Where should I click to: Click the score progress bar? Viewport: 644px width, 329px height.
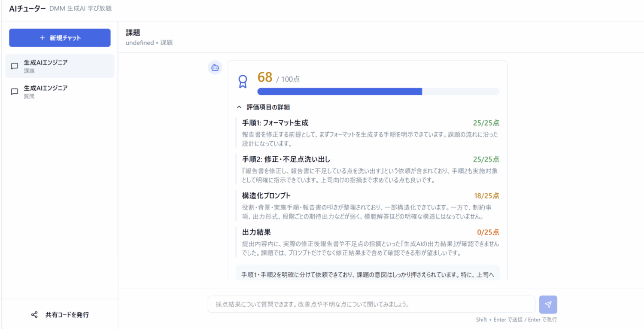[x=378, y=91]
